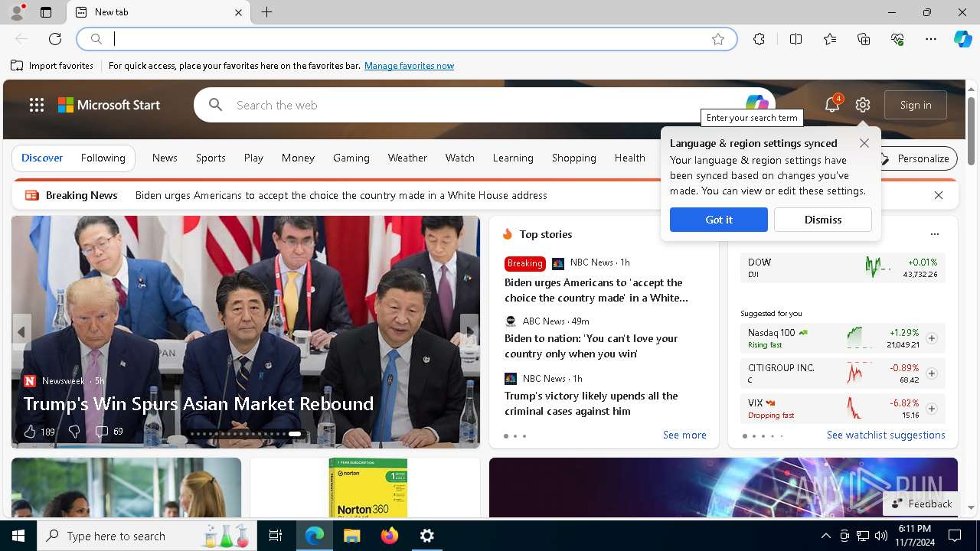The image size is (980, 551).
Task: Add this page to favorites star icon
Action: (x=717, y=39)
